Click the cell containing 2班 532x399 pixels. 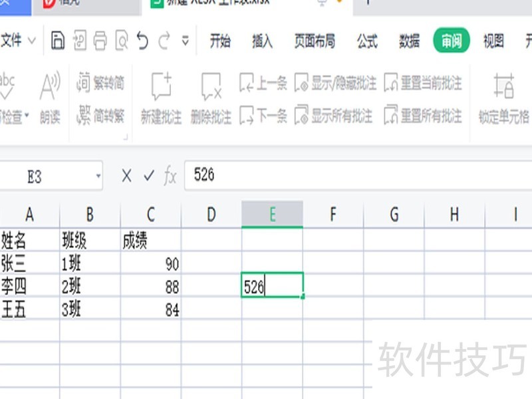[90, 286]
